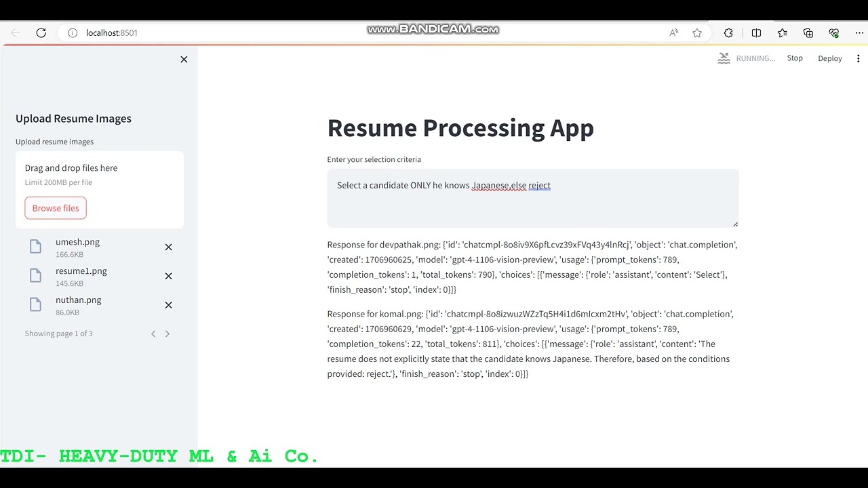Click 'Showing page 1 of 3' text
Screen dimensions: 868x488
tap(59, 333)
